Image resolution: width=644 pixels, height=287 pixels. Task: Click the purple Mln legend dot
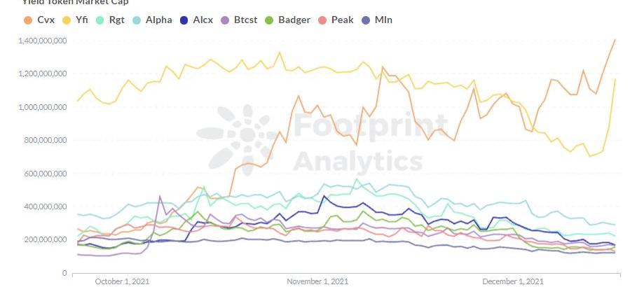(x=378, y=20)
